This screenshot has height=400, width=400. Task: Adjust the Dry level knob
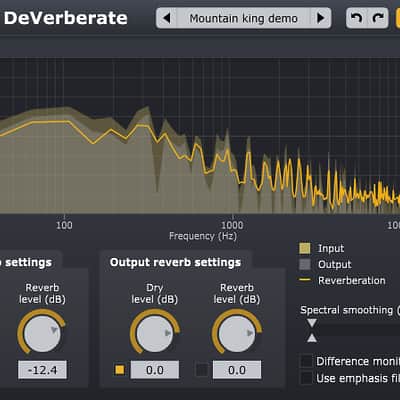click(x=155, y=333)
